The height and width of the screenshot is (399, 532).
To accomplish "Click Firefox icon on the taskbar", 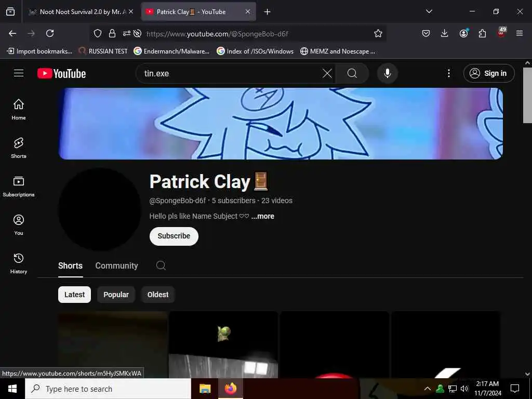I will pyautogui.click(x=230, y=389).
